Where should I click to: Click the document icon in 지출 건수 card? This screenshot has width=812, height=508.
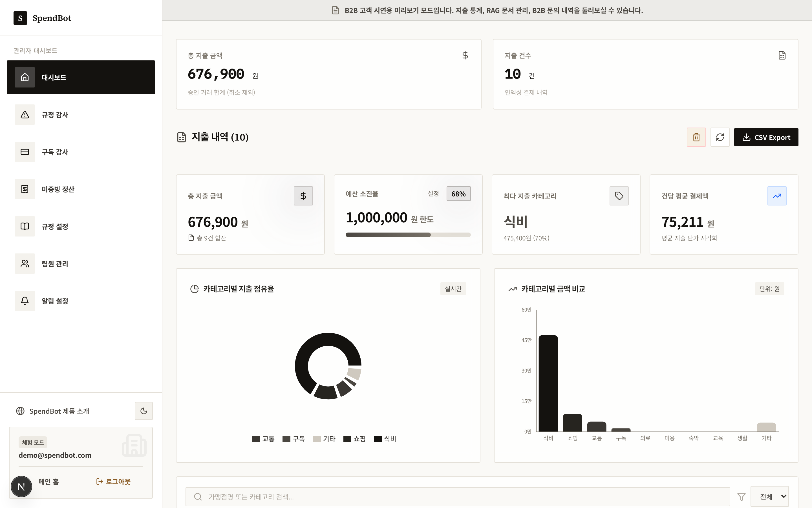782,55
